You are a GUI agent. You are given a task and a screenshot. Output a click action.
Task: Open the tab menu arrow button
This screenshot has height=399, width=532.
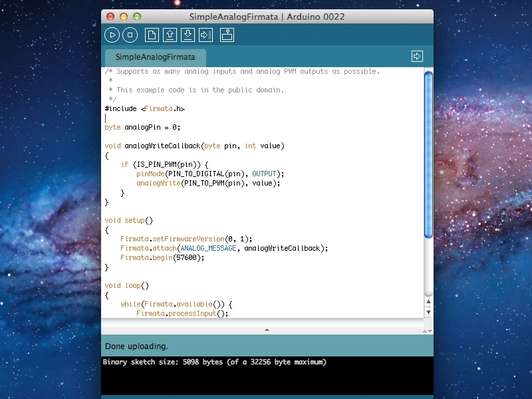[x=417, y=56]
